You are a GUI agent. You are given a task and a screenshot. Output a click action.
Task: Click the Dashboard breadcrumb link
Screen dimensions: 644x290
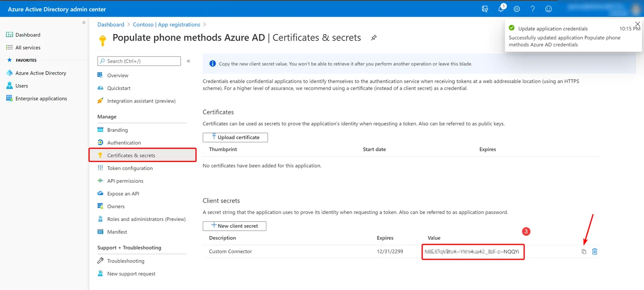tap(111, 24)
